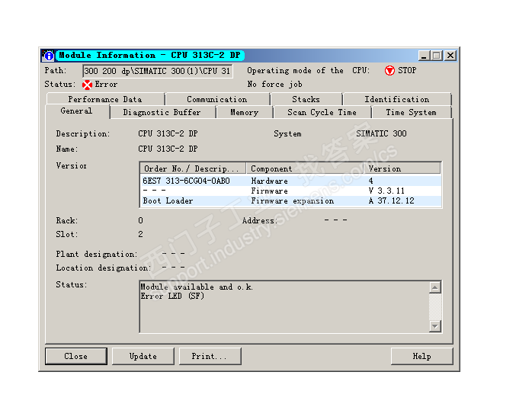Maximize the Module Information window
Screen dimensions: 532x420
[x=437, y=56]
